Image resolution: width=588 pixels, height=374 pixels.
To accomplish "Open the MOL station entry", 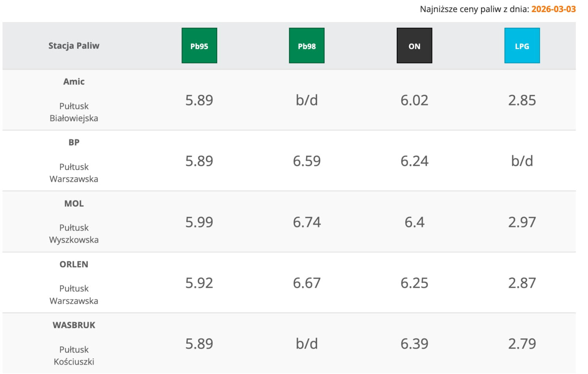I will [x=74, y=203].
